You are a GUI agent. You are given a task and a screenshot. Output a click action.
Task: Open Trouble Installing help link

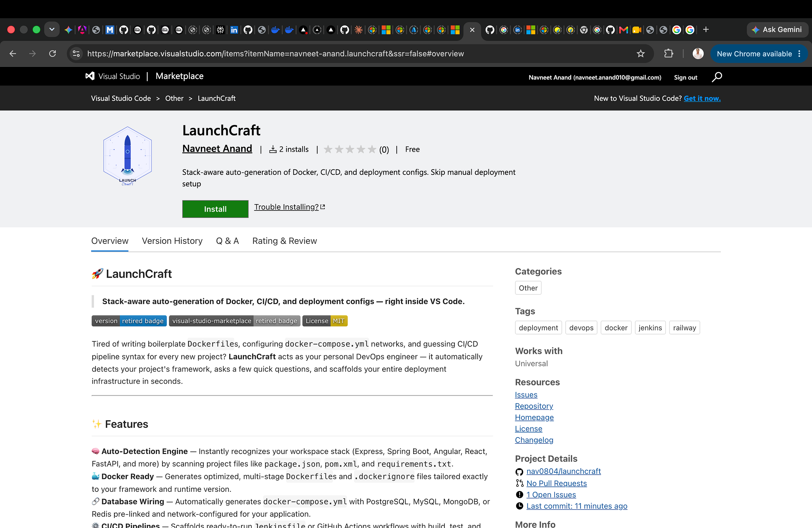click(289, 207)
